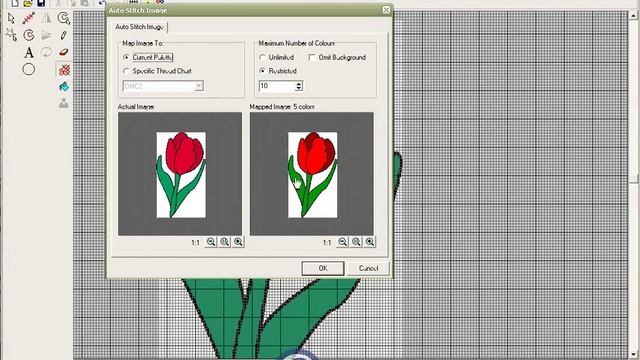640x360 pixels.
Task: Click the greyed mirror flip horizontal tool
Action: coord(46,18)
